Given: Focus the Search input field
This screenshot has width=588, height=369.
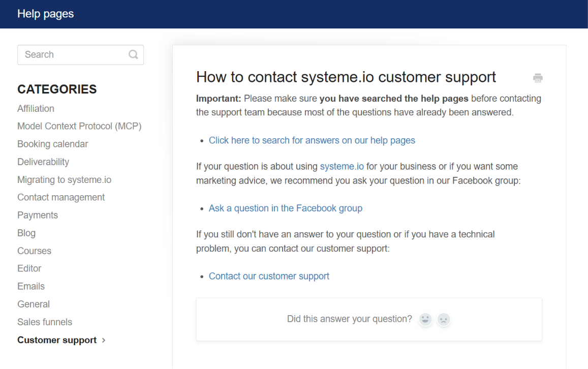Looking at the screenshot, I should [80, 55].
